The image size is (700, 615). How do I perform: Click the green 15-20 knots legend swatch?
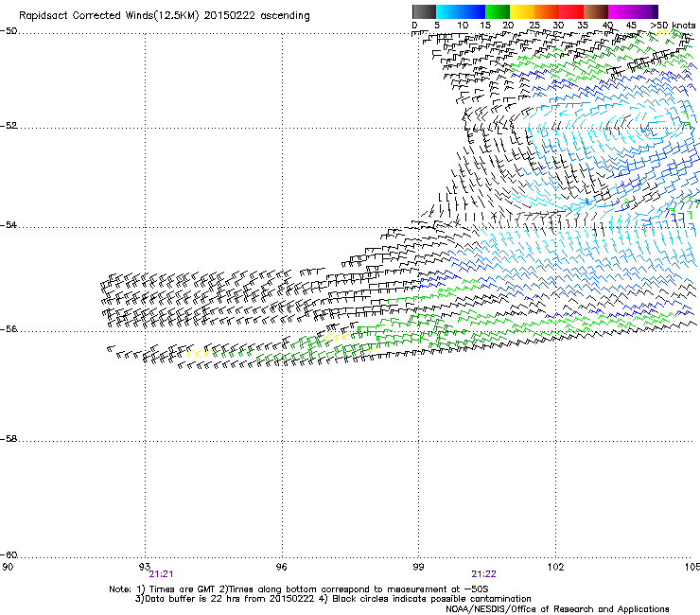click(x=498, y=11)
